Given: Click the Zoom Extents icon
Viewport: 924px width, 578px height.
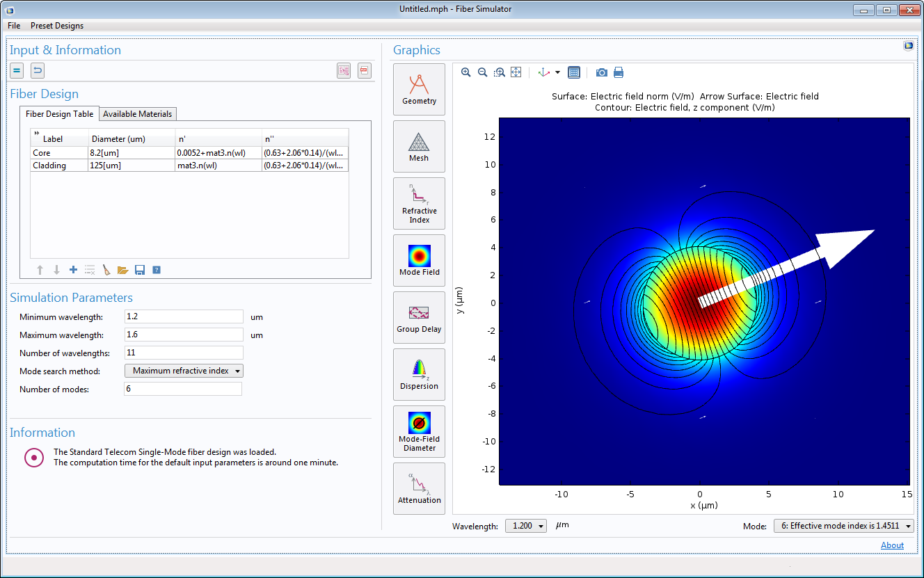Looking at the screenshot, I should point(516,72).
